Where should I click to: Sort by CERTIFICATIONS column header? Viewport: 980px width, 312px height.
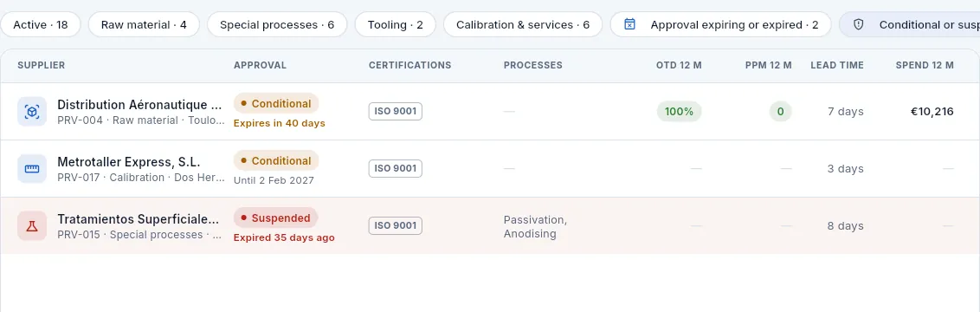point(410,65)
